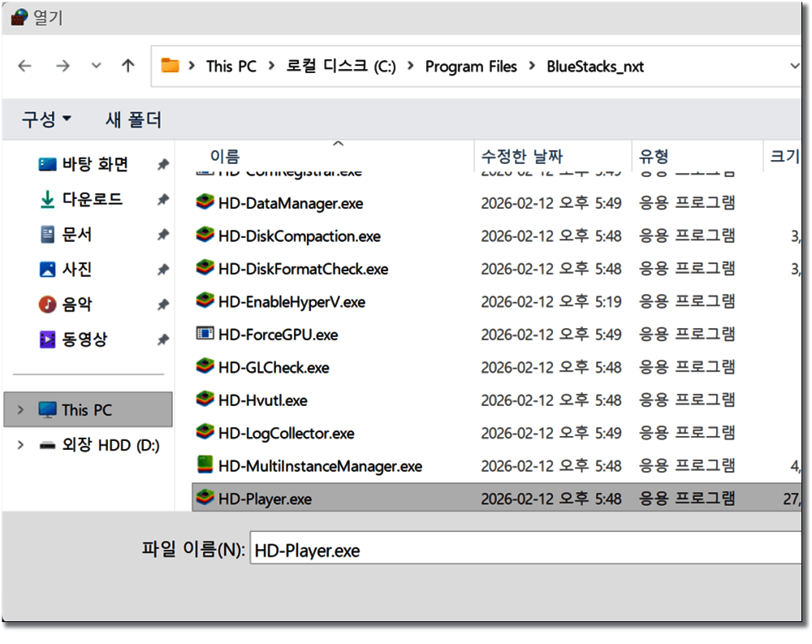Select Program Files in the breadcrumb
The width and height of the screenshot is (812, 644).
click(x=471, y=67)
